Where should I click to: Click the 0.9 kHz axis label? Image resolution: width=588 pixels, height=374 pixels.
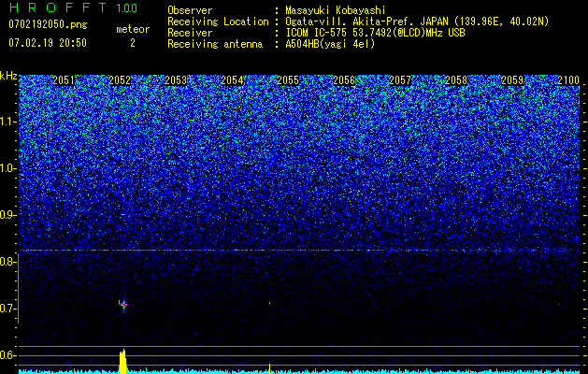8,215
